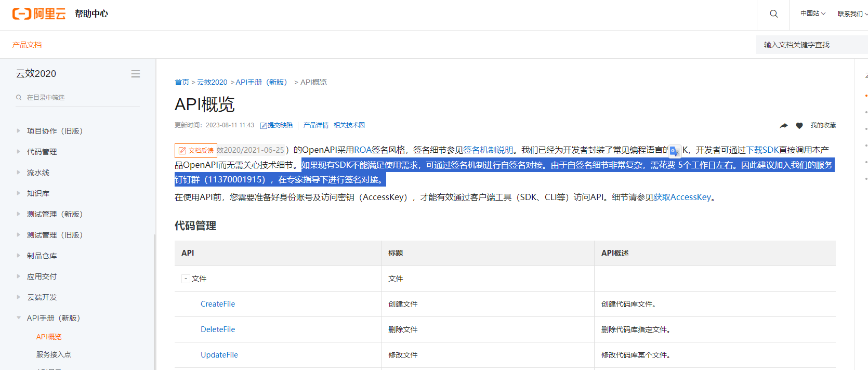Click the 首页 breadcrumb
This screenshot has width=868, height=370.
[182, 82]
